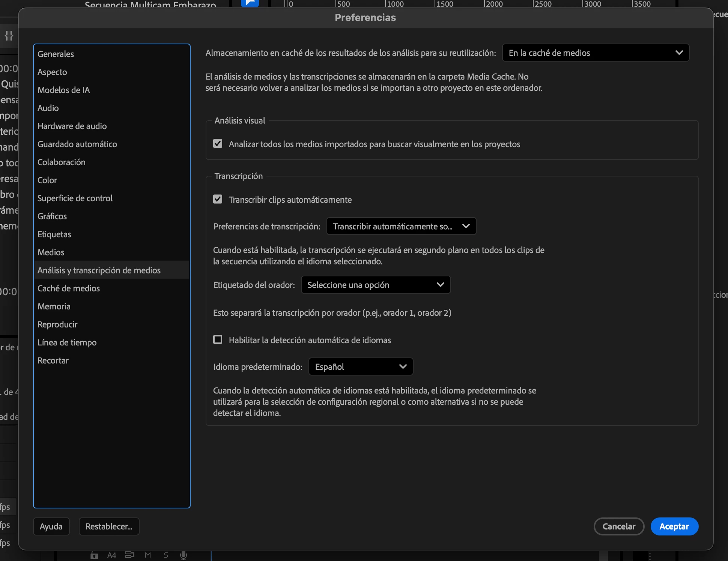
Task: Open the En la caché de medios dropdown
Action: click(x=596, y=53)
